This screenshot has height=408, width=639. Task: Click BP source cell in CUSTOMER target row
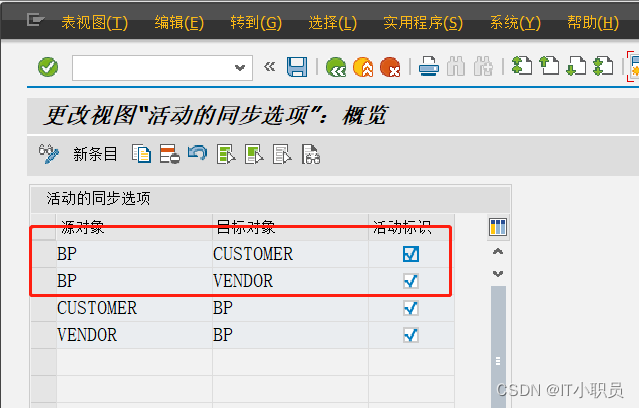click(x=134, y=254)
